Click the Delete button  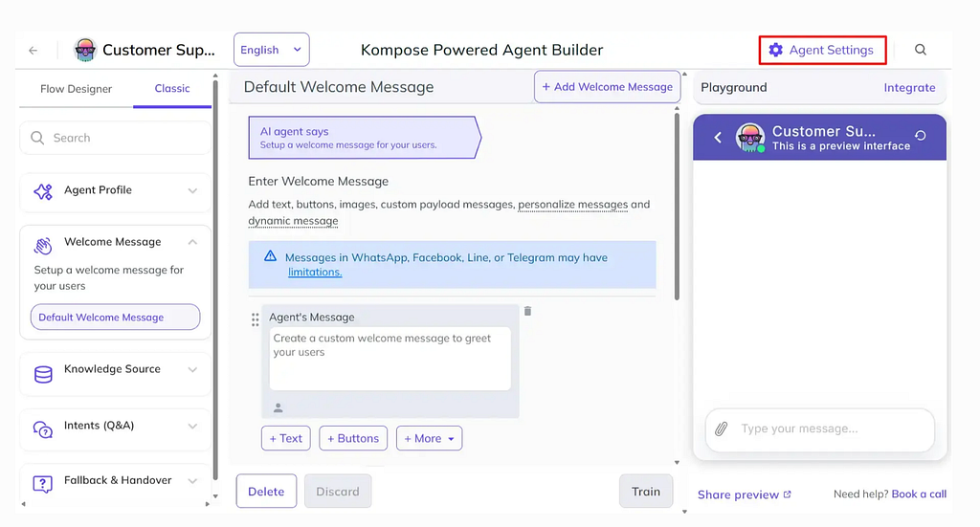coord(266,492)
